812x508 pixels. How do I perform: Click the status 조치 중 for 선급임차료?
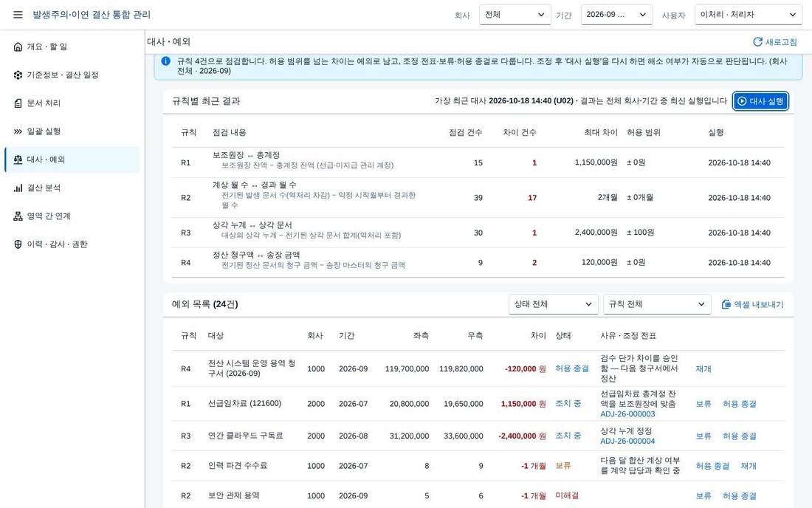tap(568, 403)
